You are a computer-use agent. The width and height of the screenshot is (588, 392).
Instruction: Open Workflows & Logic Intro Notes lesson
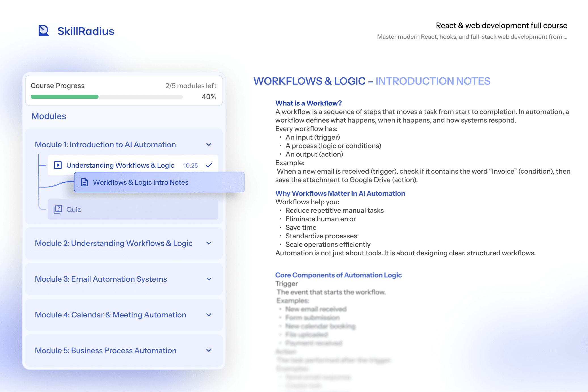[159, 182]
